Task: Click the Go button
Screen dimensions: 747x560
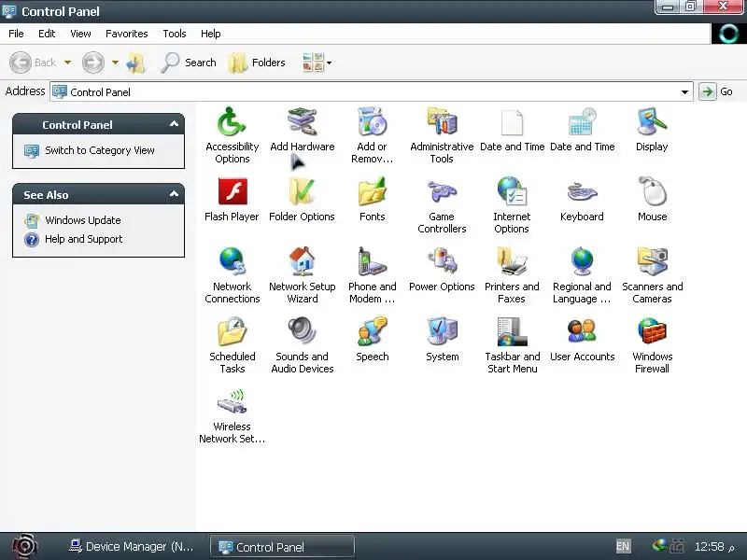Action: pyautogui.click(x=716, y=91)
